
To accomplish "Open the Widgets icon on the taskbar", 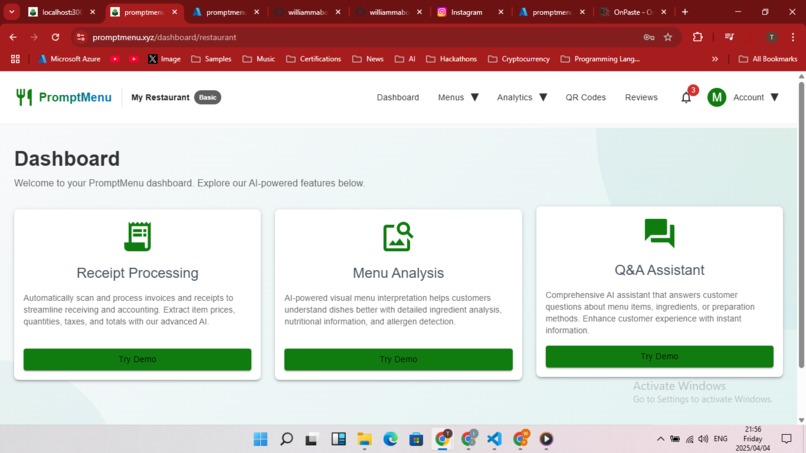I will (x=339, y=439).
